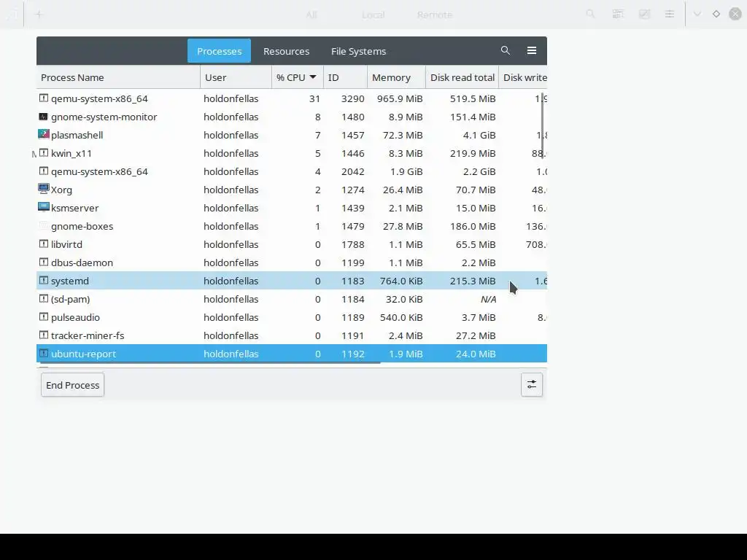Click faded search icon in top bar
This screenshot has height=560, width=747.
[590, 14]
